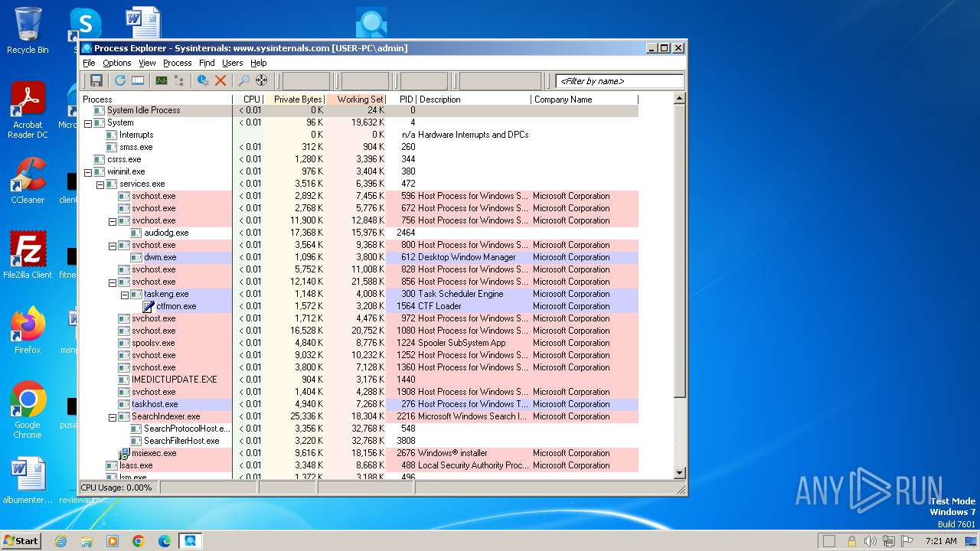Collapse the System process tree node
The width and height of the screenshot is (980, 551).
pyautogui.click(x=88, y=122)
